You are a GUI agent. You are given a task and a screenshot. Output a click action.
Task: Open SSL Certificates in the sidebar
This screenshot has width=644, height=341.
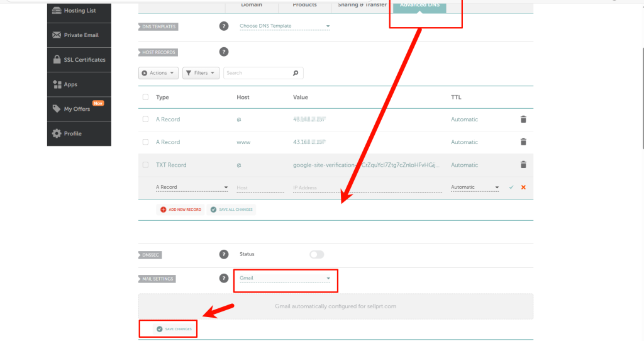point(79,60)
